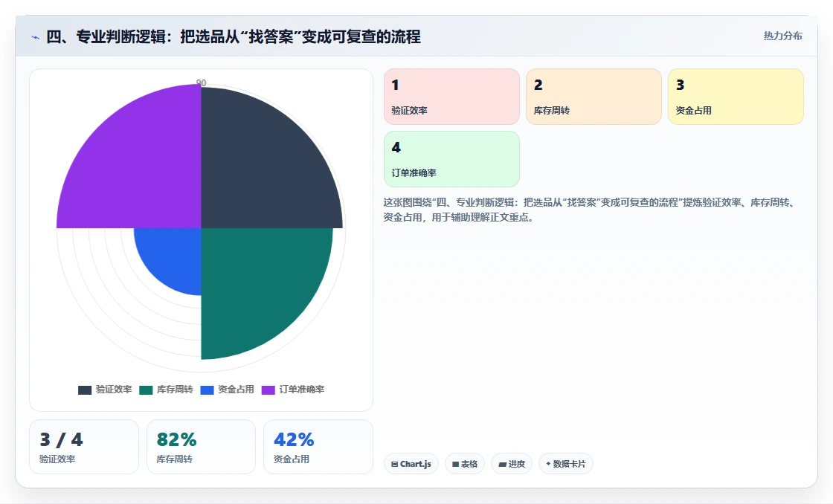
Task: Toggle the 订单准确率 legend item in chart
Action: pos(293,390)
